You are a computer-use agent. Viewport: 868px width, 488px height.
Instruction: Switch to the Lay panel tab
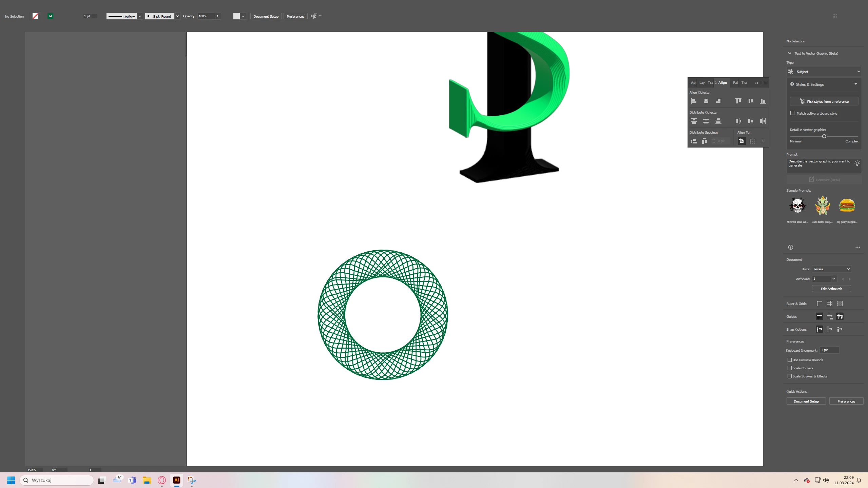(702, 83)
